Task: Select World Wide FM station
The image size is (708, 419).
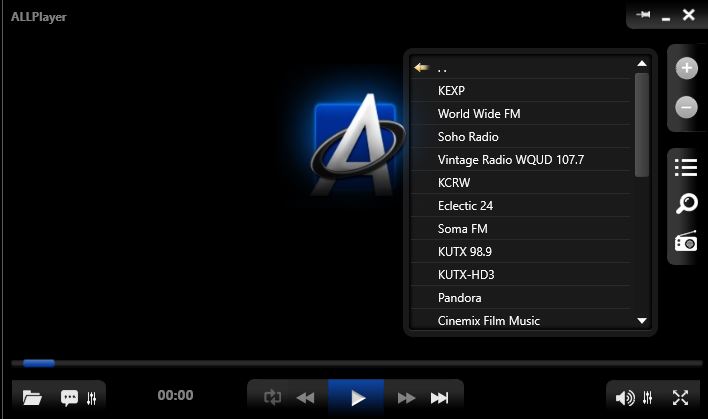Action: pos(521,113)
